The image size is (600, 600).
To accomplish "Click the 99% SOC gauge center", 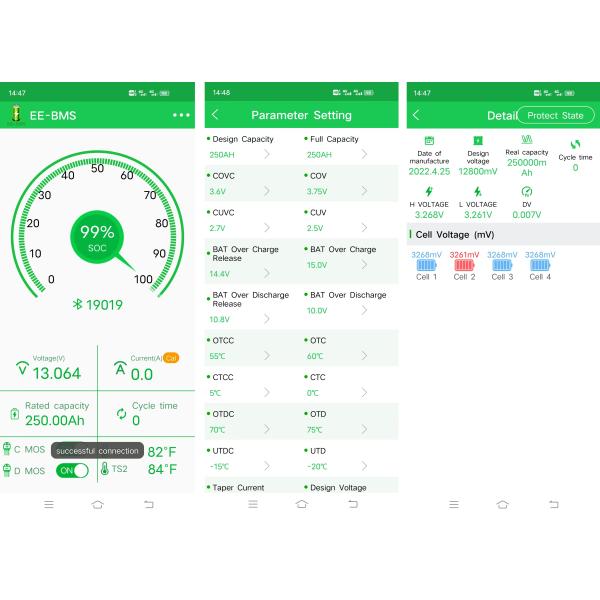I will pyautogui.click(x=98, y=237).
